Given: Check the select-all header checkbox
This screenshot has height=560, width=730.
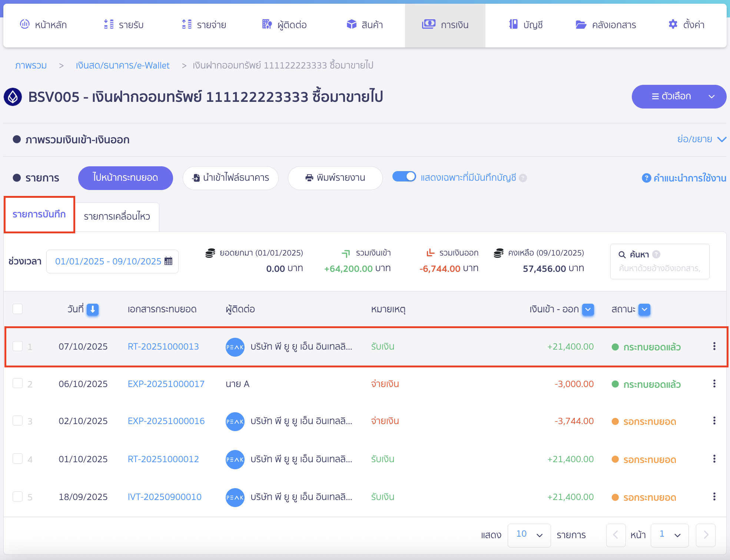Looking at the screenshot, I should click(18, 309).
